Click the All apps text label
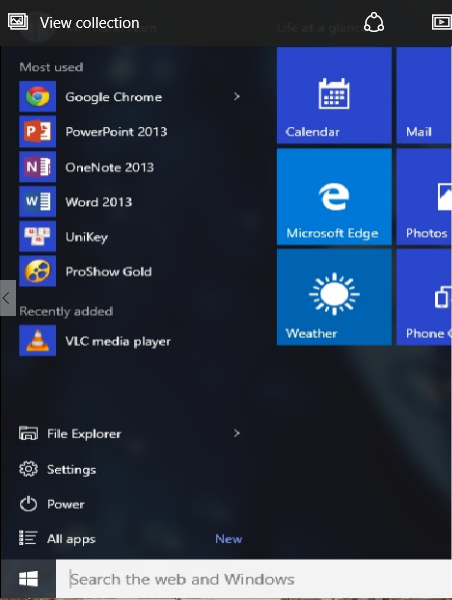452x600 pixels. click(x=71, y=539)
